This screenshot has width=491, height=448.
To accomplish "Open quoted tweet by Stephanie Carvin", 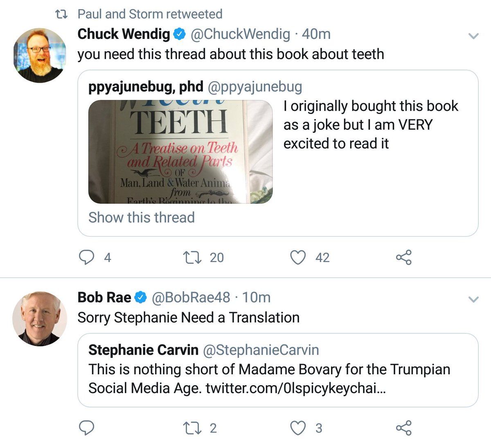I will point(278,370).
